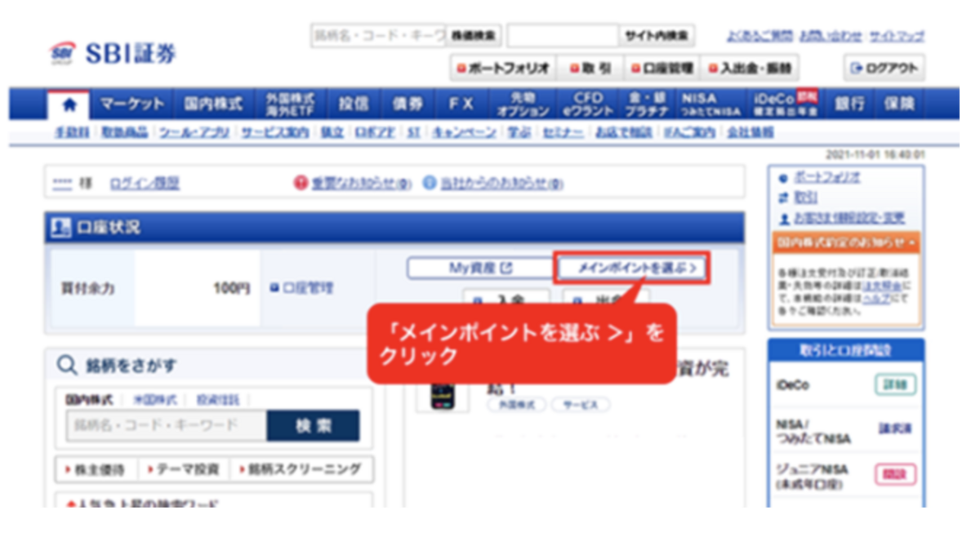Screen dimensions: 980x541
Task: Open the 先物 オプション tab
Action: pyautogui.click(x=523, y=104)
